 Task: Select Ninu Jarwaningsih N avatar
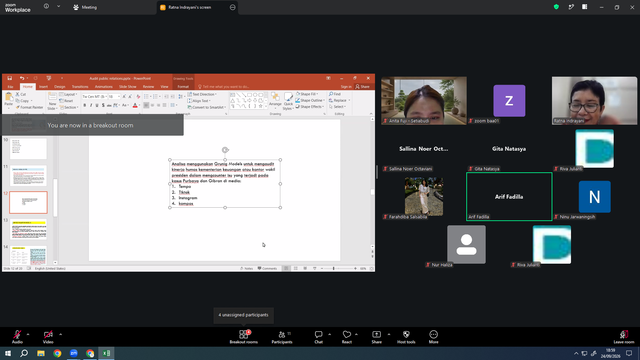tap(594, 197)
